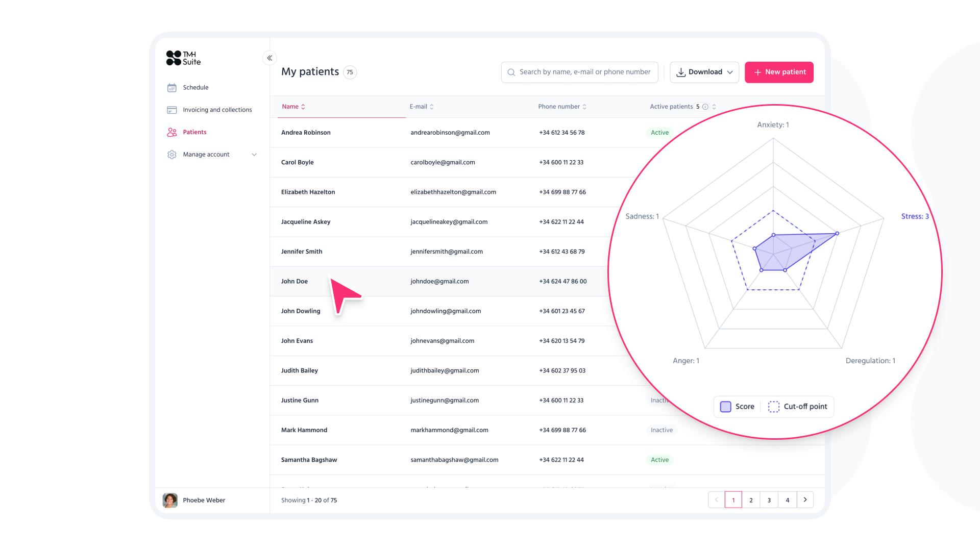This screenshot has width=980, height=551.
Task: Toggle Phone number column sorting
Action: (x=584, y=107)
